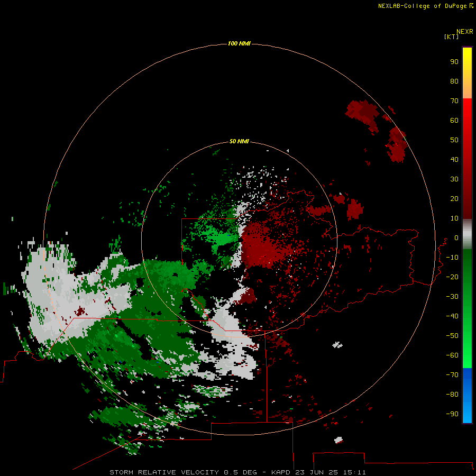Click the NEXR label above the color bar

[465, 31]
